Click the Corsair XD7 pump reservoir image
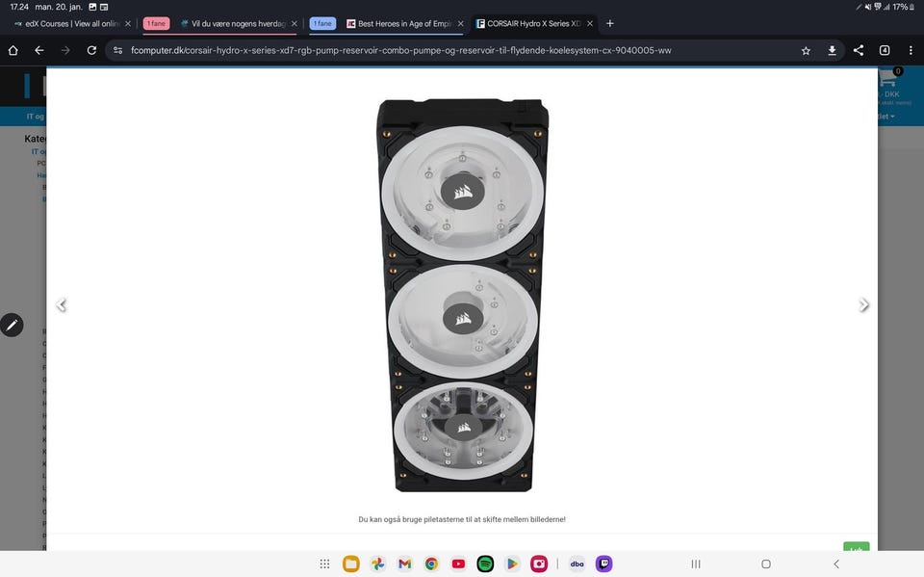Viewport: 924px width, 577px height. click(x=463, y=295)
